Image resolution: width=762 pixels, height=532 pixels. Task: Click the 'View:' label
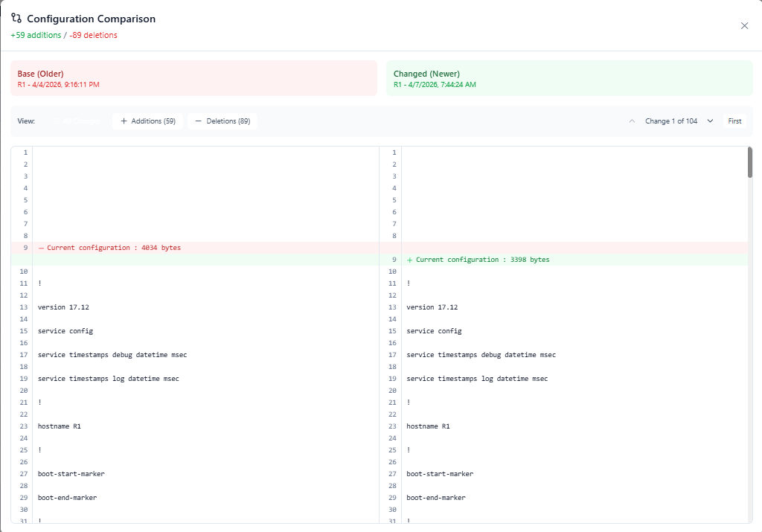26,121
